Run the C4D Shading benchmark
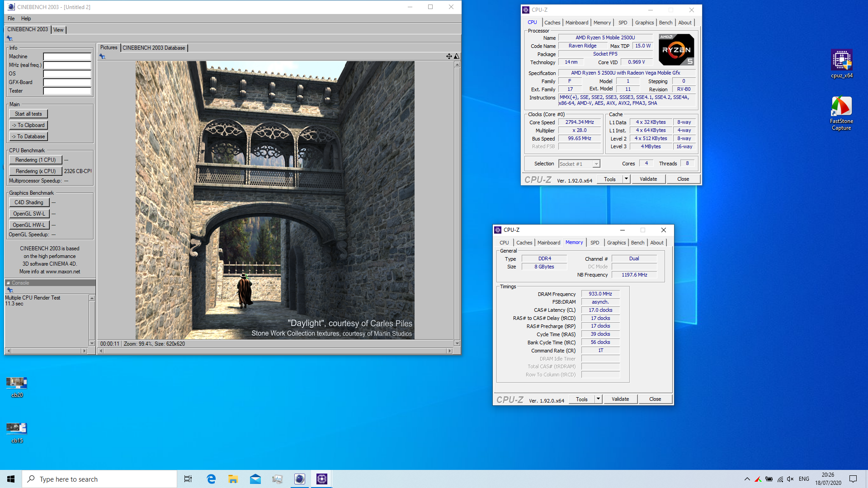This screenshot has width=868, height=488. tap(29, 202)
